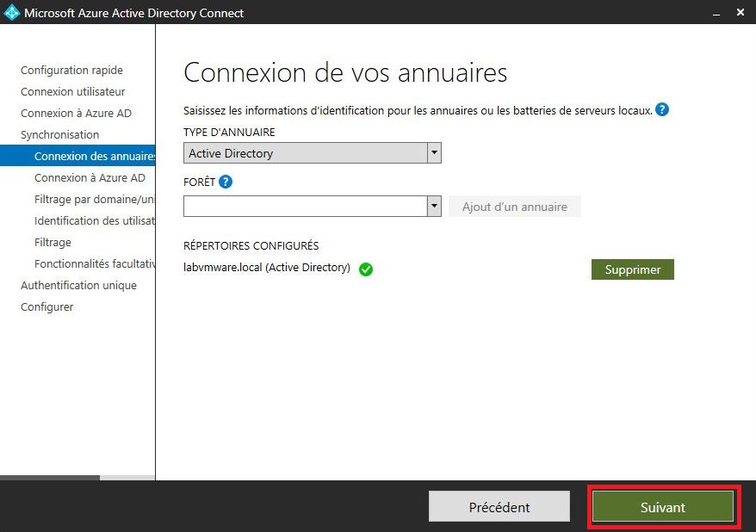Go to Authentification unique step
The width and height of the screenshot is (756, 532).
tap(78, 285)
